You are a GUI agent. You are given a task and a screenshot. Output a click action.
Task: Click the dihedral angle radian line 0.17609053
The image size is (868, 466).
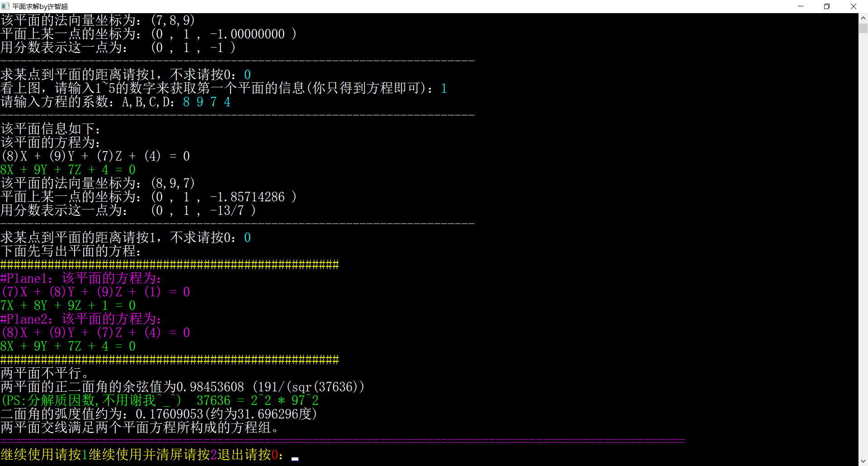coord(159,414)
